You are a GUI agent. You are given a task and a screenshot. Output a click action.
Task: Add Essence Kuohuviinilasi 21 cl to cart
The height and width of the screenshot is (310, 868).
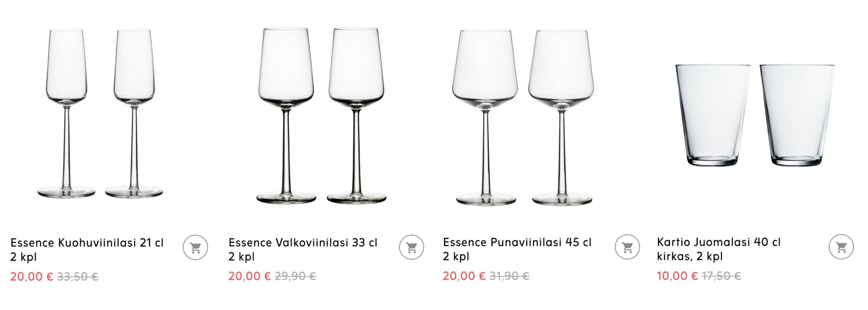click(x=195, y=247)
